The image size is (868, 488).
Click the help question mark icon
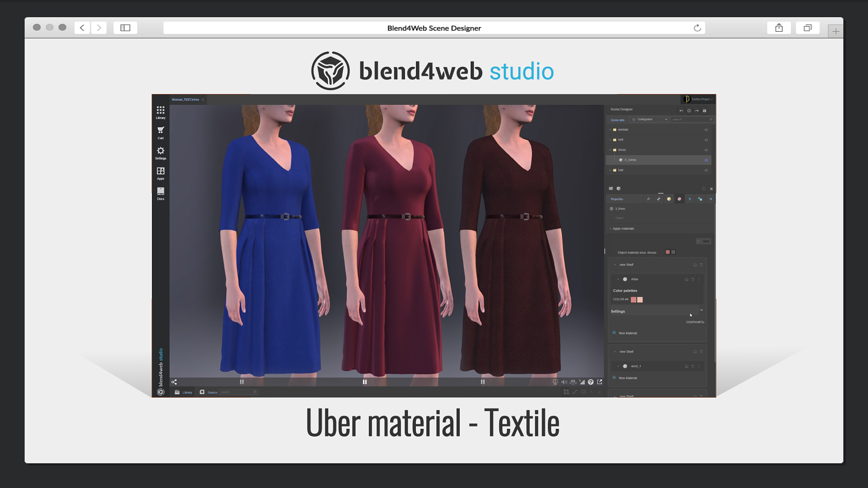pyautogui.click(x=590, y=382)
